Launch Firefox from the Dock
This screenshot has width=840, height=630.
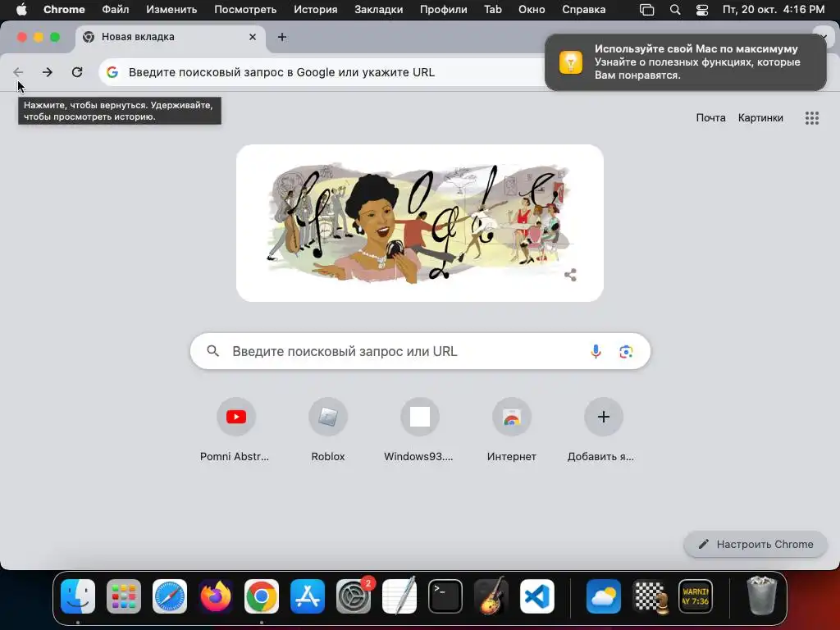[x=216, y=596]
